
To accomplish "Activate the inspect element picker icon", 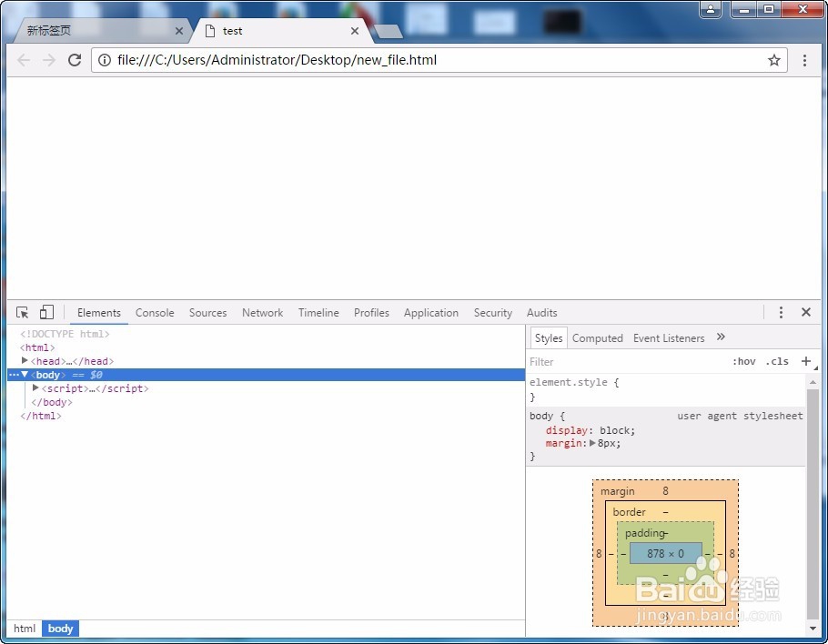I will 22,313.
